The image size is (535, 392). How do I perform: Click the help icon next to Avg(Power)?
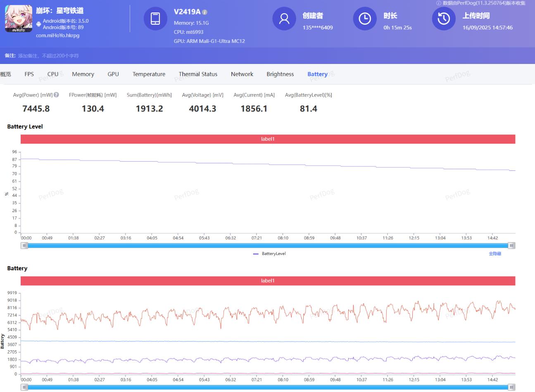coord(57,95)
